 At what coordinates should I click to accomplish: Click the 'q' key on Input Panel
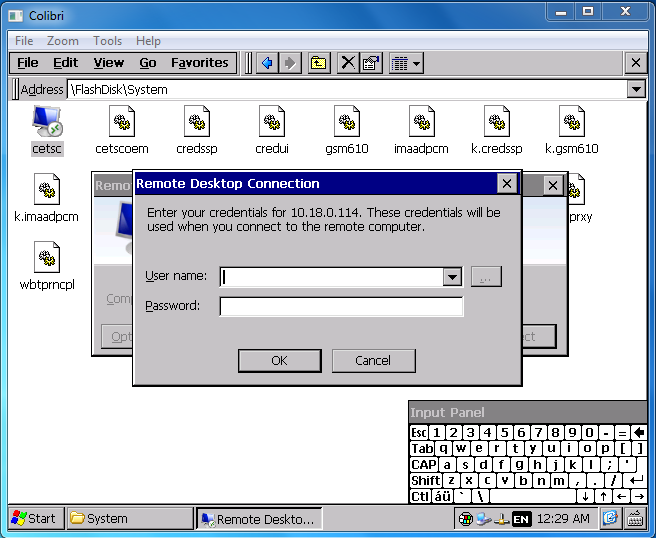(443, 448)
